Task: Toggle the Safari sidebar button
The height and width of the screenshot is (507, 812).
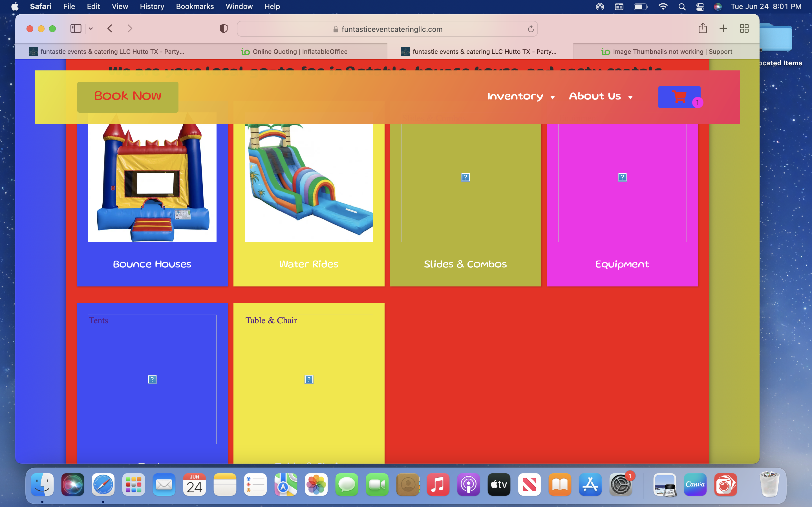Action: click(76, 28)
